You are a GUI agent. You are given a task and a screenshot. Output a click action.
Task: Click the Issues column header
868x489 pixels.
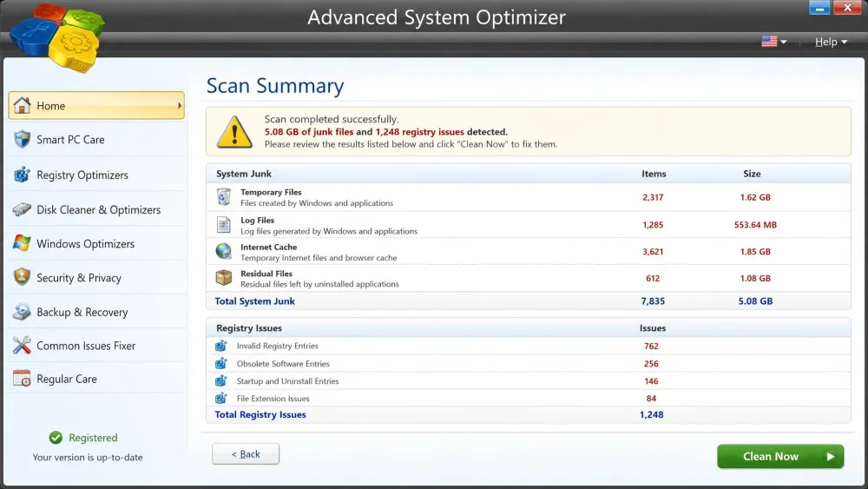[x=653, y=327]
